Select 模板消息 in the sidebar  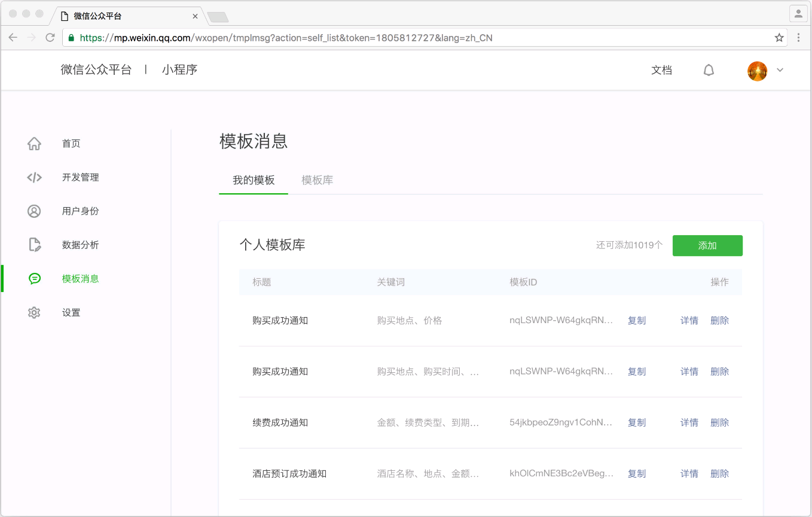81,279
